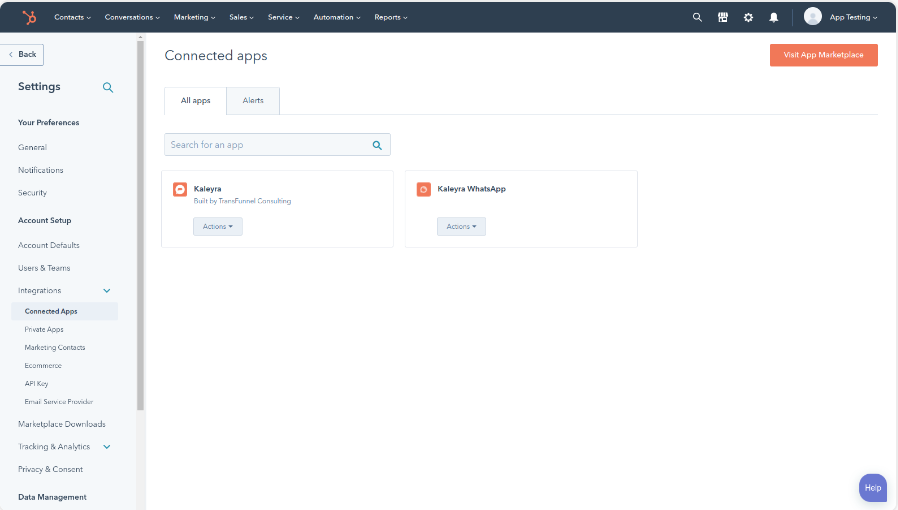Open Account Defaults settings

click(x=49, y=245)
